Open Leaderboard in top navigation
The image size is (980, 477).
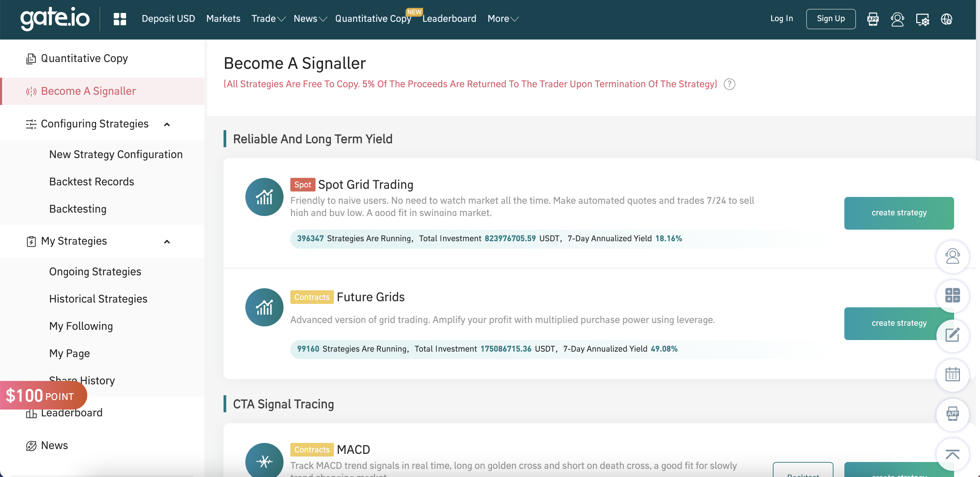tap(449, 19)
